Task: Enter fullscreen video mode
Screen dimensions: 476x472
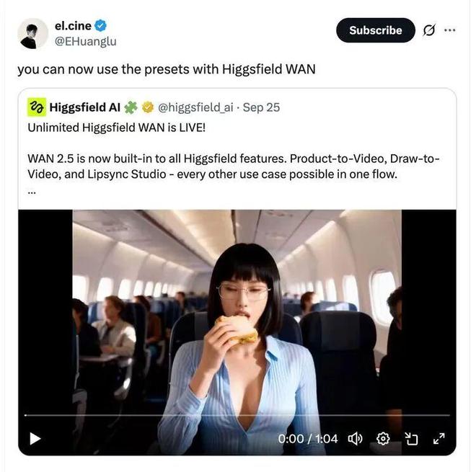Action: point(438,438)
